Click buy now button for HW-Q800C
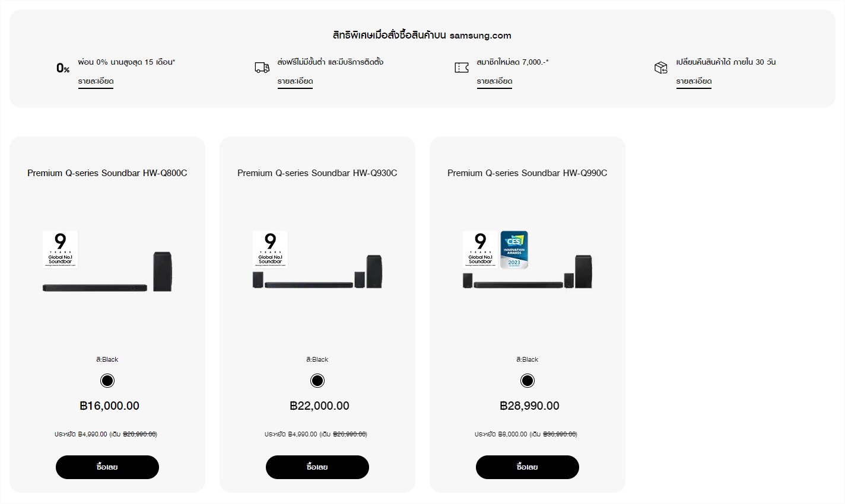845x504 pixels. [107, 467]
